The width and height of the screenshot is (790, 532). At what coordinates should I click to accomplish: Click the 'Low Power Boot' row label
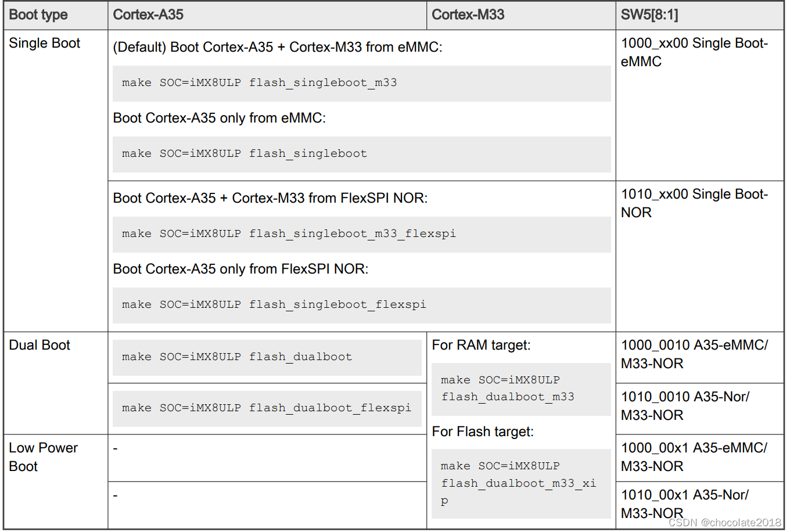43,457
